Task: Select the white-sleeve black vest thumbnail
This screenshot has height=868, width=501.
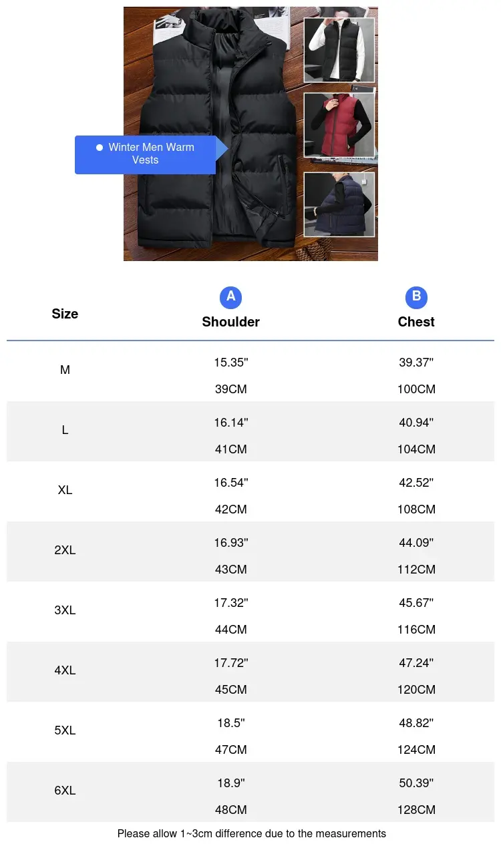Action: tap(339, 50)
